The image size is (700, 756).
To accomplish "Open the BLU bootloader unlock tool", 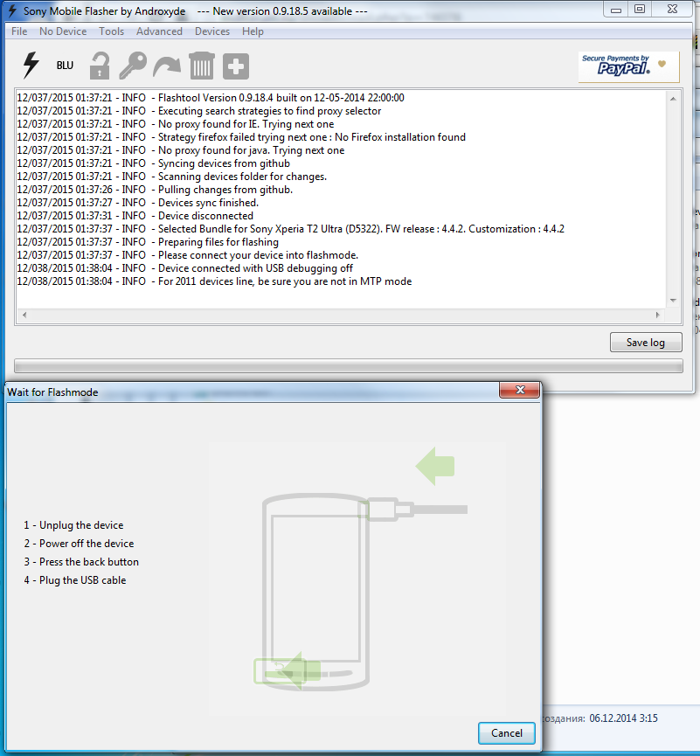I will click(65, 65).
